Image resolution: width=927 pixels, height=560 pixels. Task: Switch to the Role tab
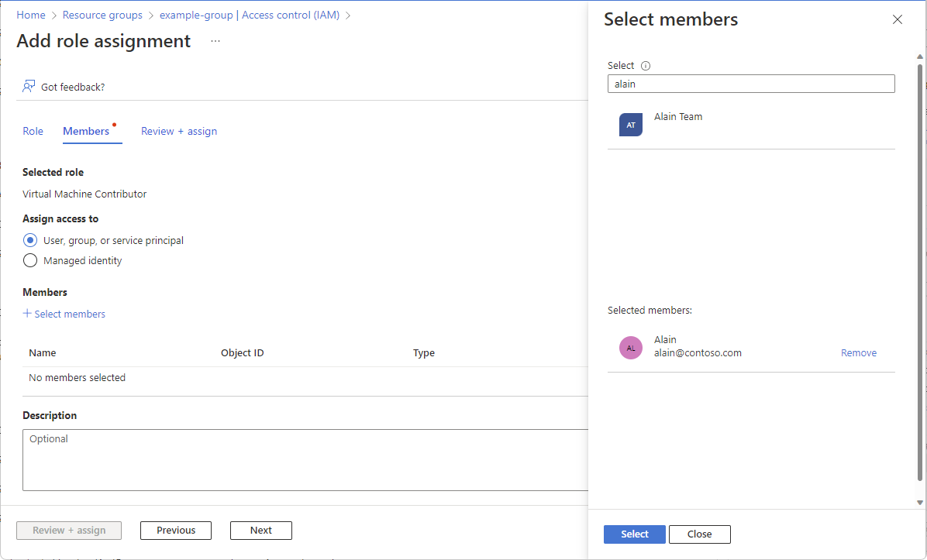(33, 131)
